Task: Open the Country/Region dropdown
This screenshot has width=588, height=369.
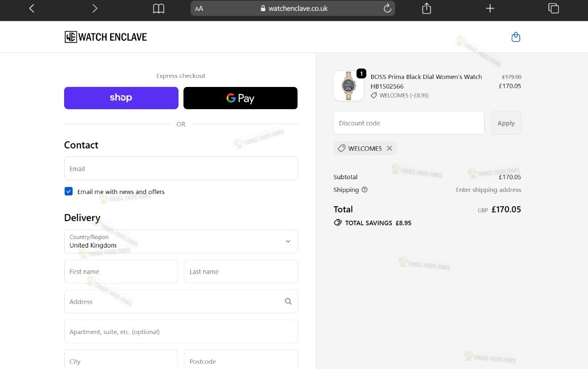Action: (x=181, y=241)
